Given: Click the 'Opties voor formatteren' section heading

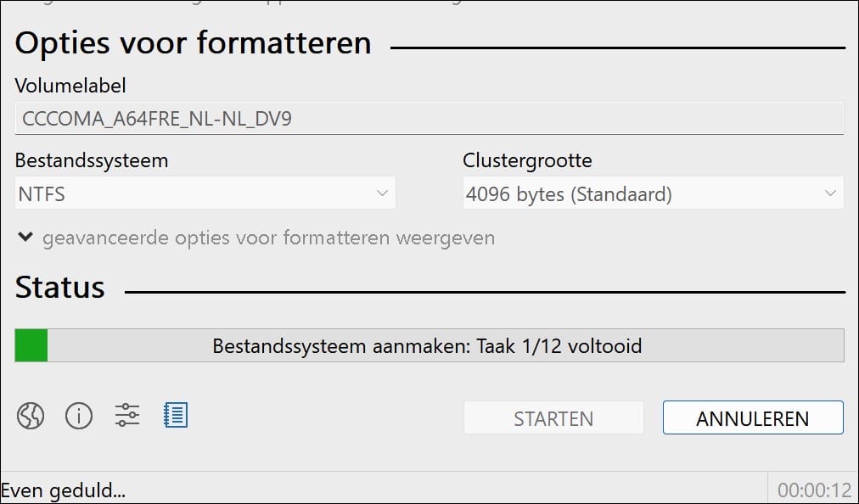Looking at the screenshot, I should (194, 43).
